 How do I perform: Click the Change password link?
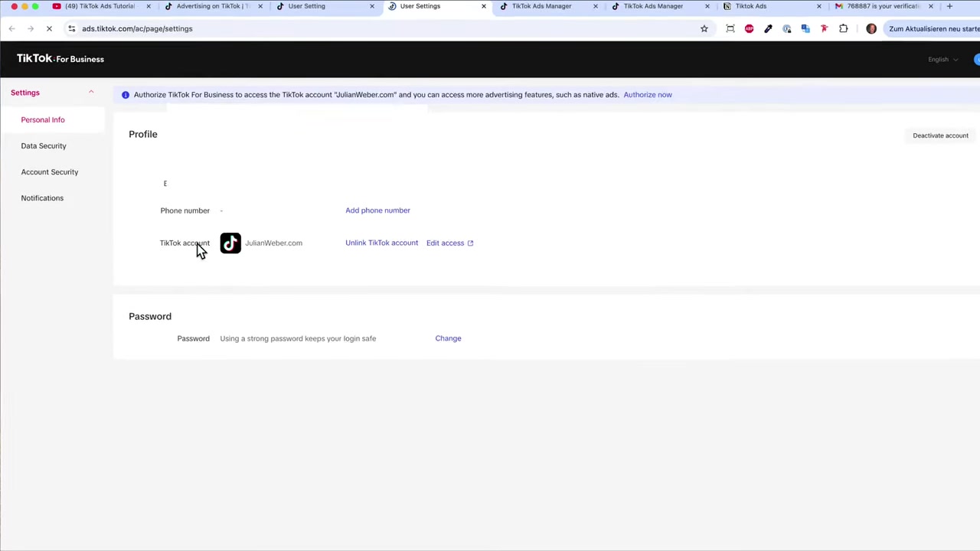click(448, 338)
